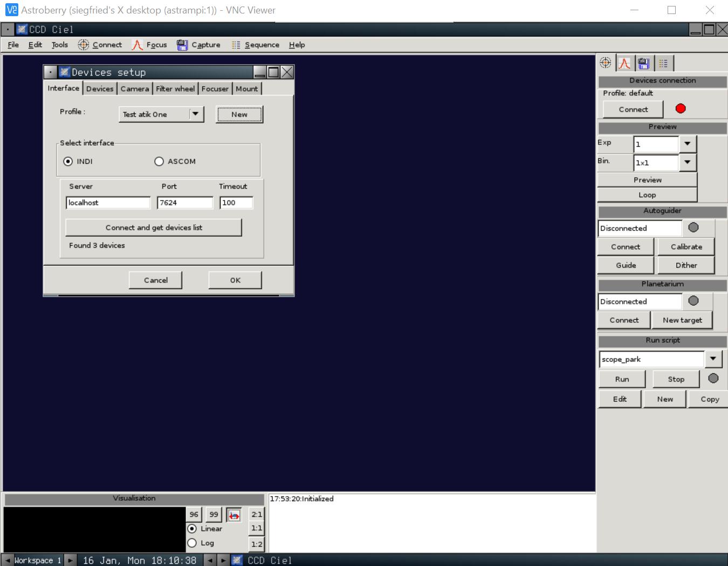
Task: Open the CCD Ciel main window menu button
Action: [x=8, y=29]
